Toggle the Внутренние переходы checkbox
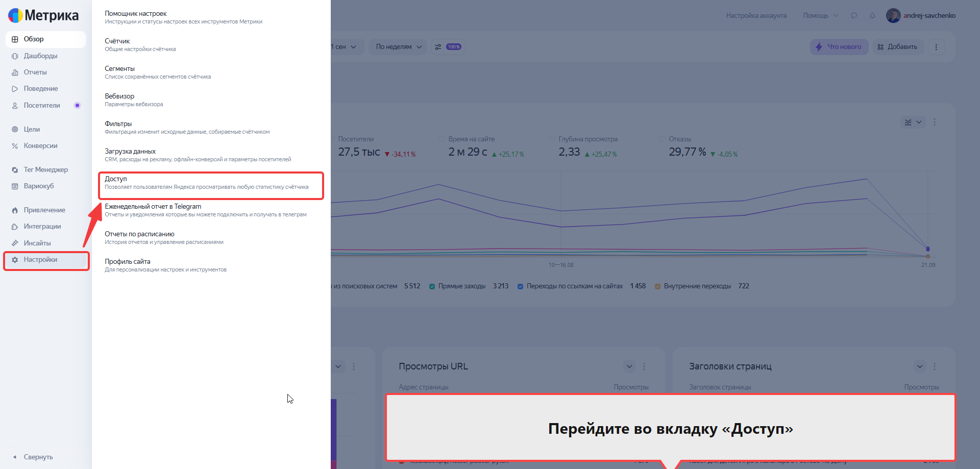This screenshot has width=980, height=469. [658, 286]
